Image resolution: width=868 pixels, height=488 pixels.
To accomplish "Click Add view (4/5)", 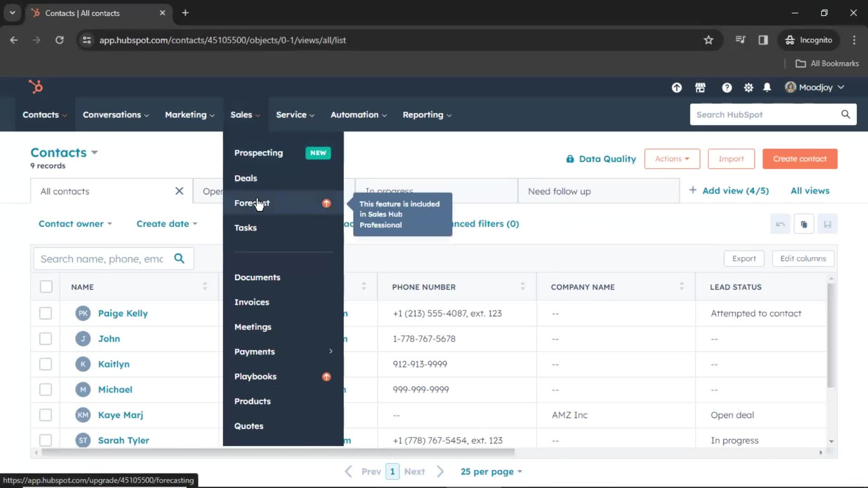I will [729, 191].
